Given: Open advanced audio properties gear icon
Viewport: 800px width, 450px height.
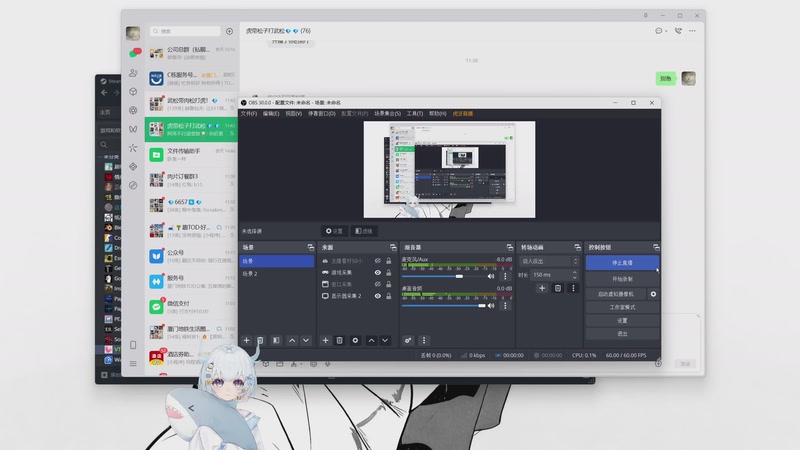Looking at the screenshot, I should pos(408,340).
